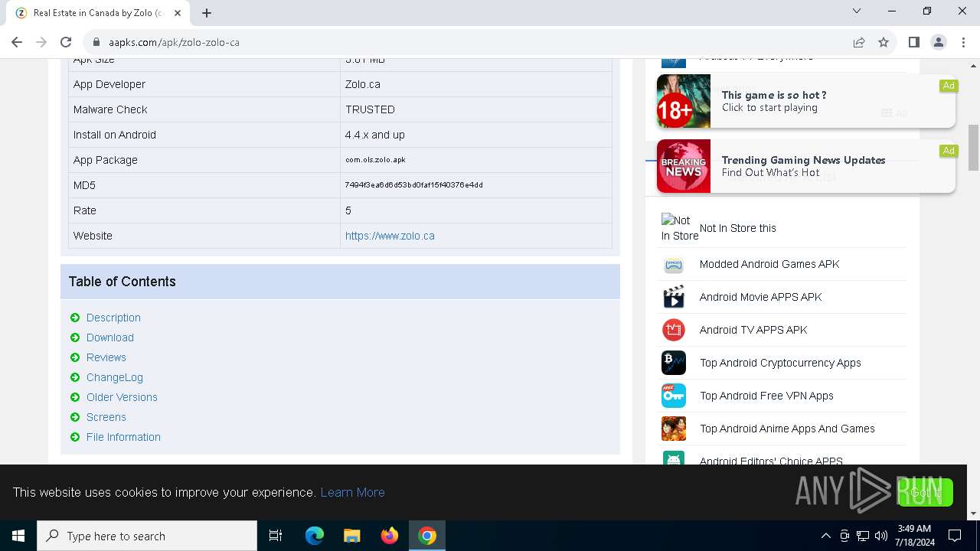
Task: Open Top Android Anime Apps And Games
Action: point(787,429)
